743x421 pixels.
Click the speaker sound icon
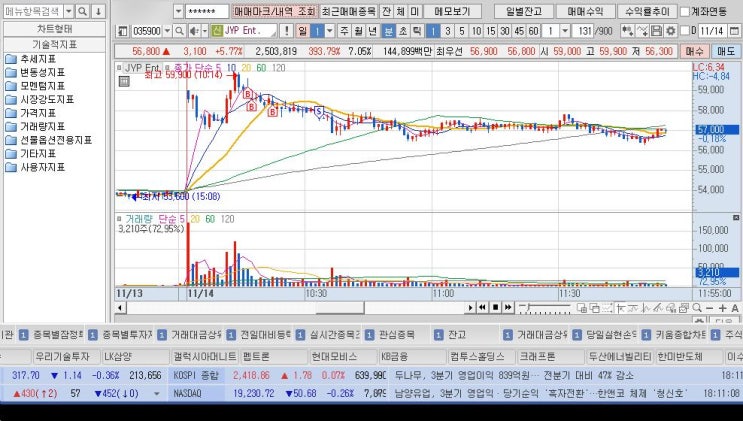pos(194,31)
